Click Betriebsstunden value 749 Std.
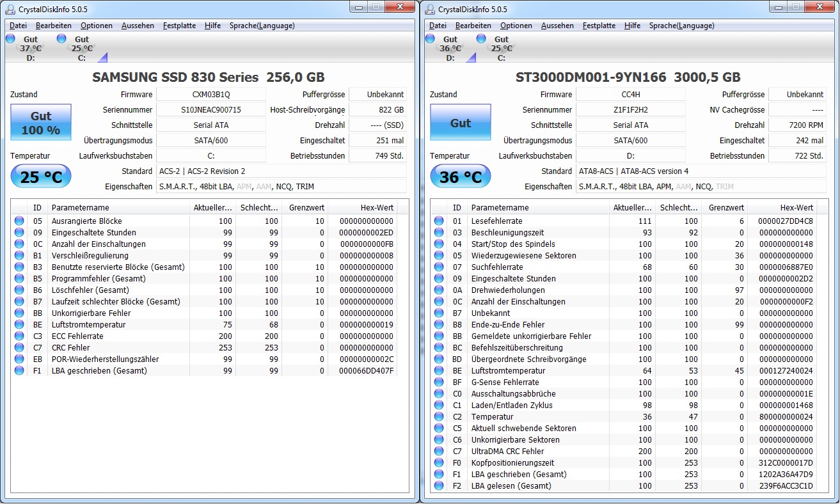The height and width of the screenshot is (504, 840). tap(378, 155)
